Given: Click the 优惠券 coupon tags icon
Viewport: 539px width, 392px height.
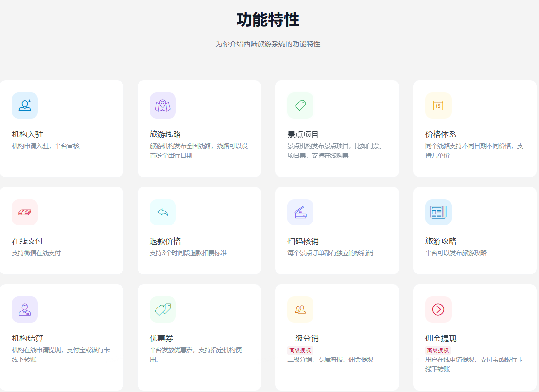Looking at the screenshot, I should pyautogui.click(x=162, y=309).
